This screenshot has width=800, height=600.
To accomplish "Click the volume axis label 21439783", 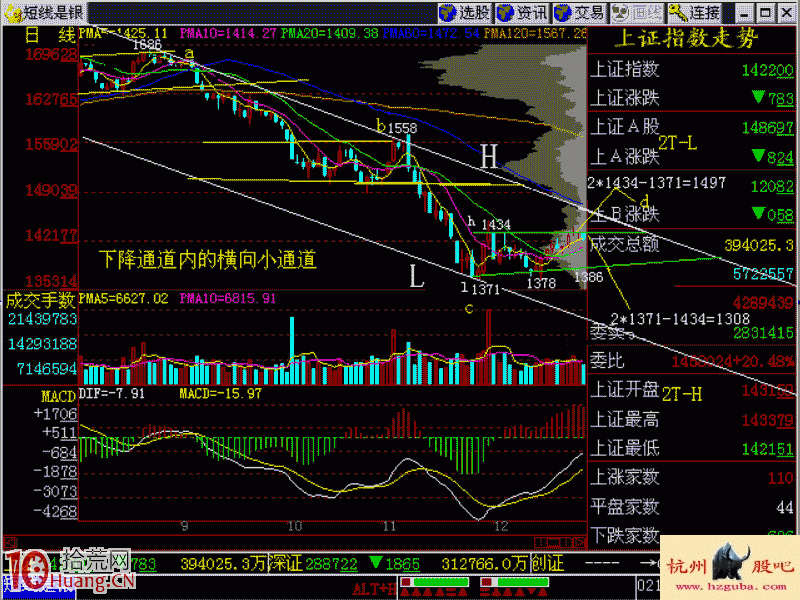I will pos(42,319).
